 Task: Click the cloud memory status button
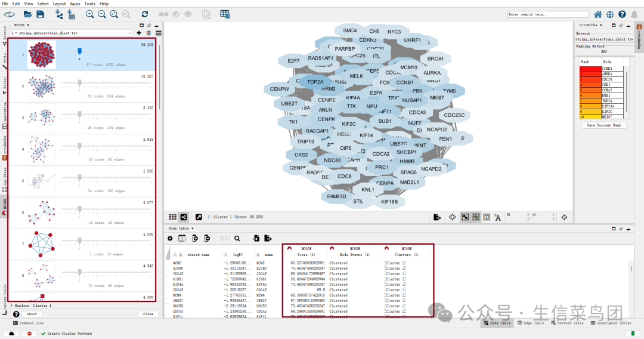tap(11, 334)
